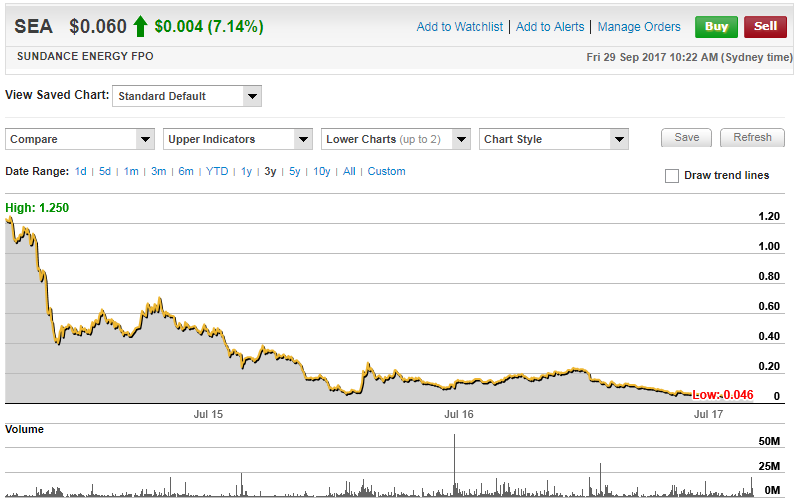Open Manage Orders link
Screen dimensions: 797x504
(x=639, y=27)
